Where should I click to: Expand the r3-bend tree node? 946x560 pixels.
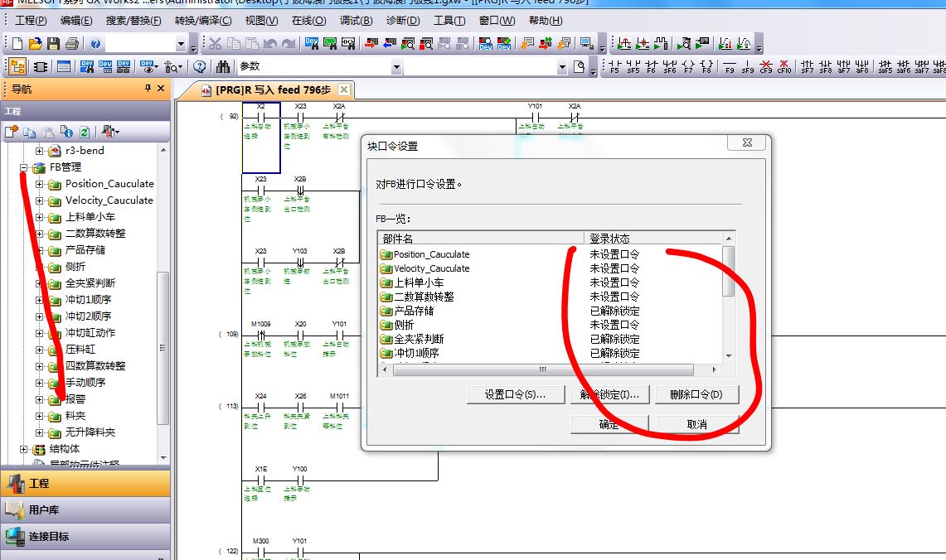pos(40,151)
